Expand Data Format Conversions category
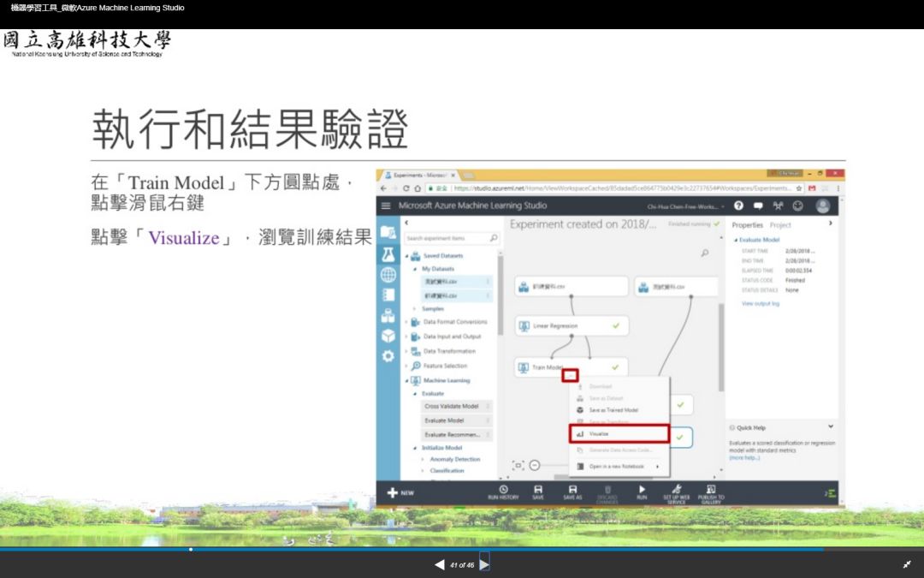Viewport: 924px width, 578px height. click(406, 322)
